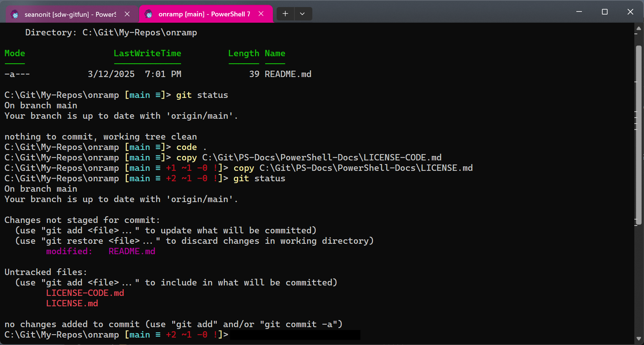Image resolution: width=644 pixels, height=345 pixels.
Task: Click the PowerShell icon on the seanonit tab
Action: (x=15, y=14)
